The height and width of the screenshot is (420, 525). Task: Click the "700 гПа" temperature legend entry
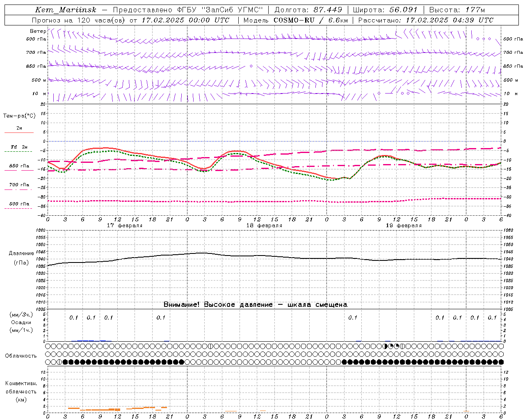click(19, 185)
